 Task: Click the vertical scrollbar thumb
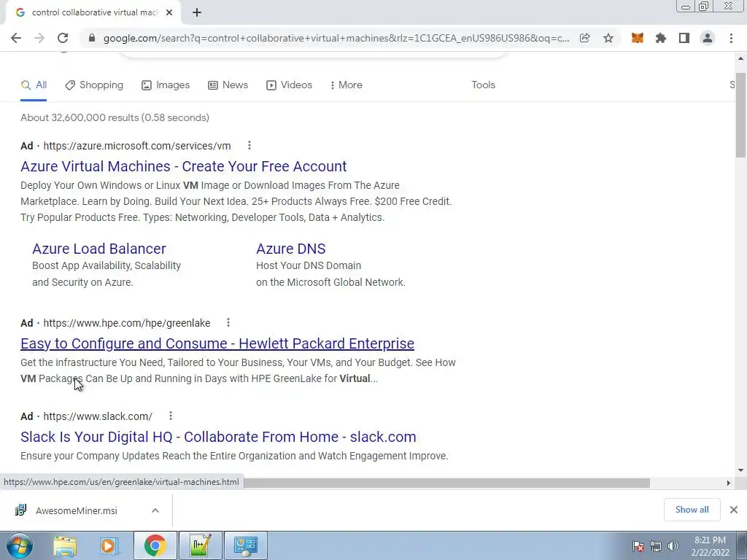740,115
